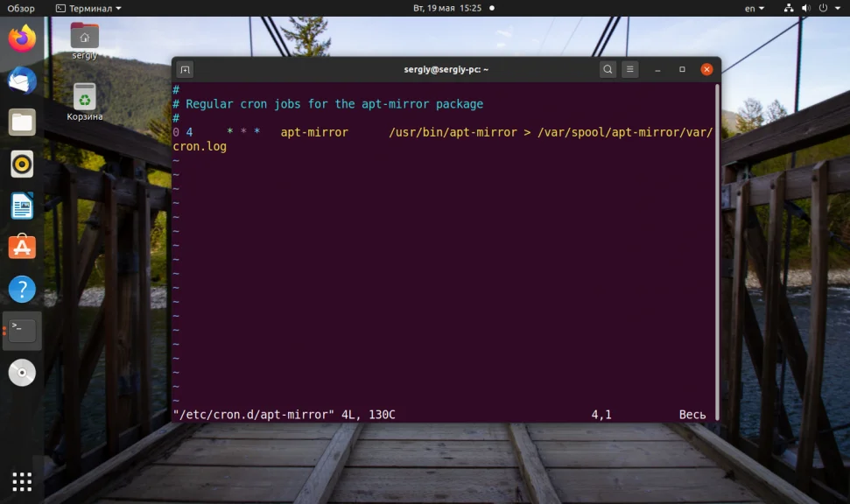The height and width of the screenshot is (504, 850).
Task: Open the Help icon in the dock
Action: click(x=22, y=289)
